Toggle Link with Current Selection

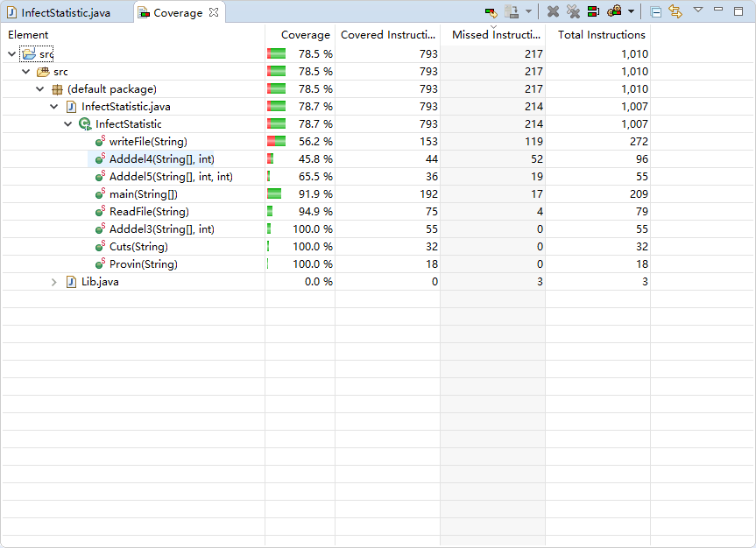click(675, 11)
